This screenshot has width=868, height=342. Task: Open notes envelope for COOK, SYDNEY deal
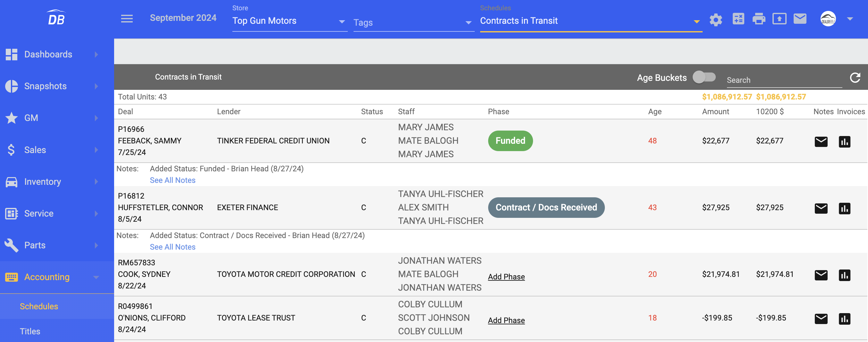tap(821, 275)
